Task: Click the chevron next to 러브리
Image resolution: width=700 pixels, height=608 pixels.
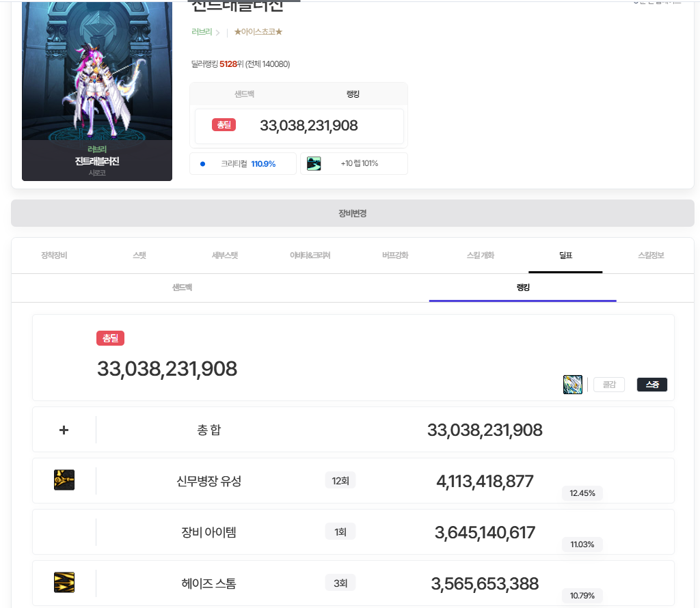Action: (218, 32)
